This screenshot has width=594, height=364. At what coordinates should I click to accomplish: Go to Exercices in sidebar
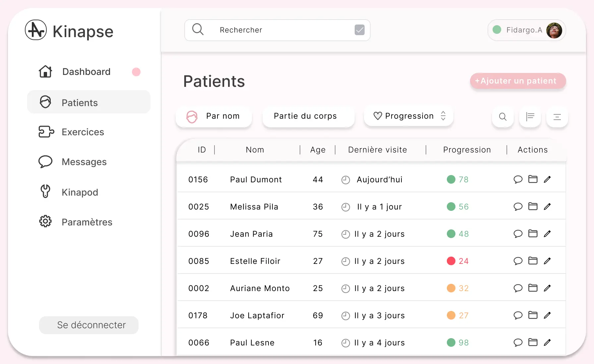click(83, 132)
